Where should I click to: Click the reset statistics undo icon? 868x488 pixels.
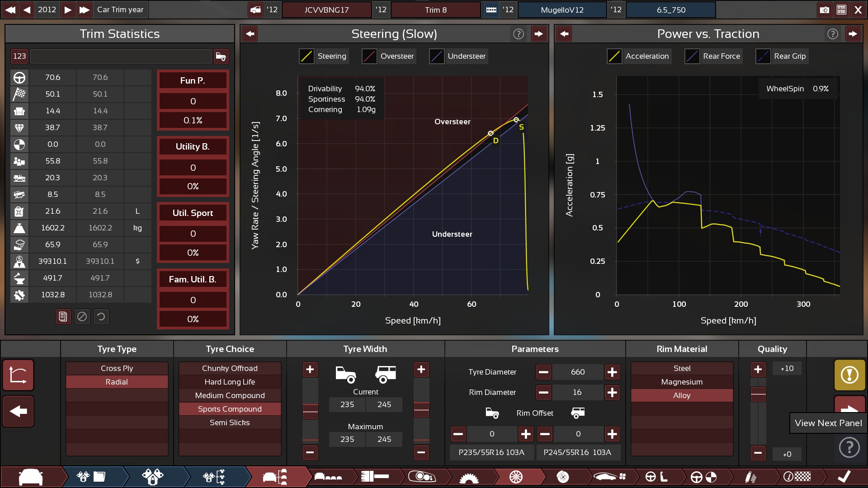point(101,317)
